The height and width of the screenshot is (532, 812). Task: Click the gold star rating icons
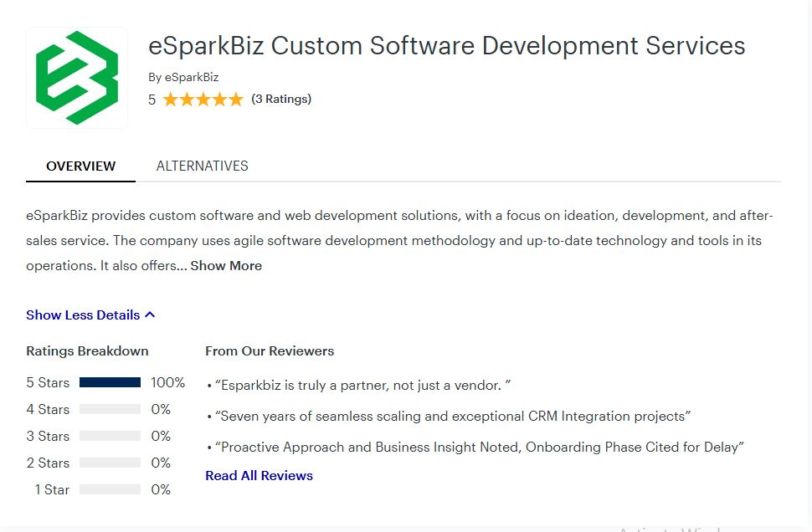(x=203, y=100)
